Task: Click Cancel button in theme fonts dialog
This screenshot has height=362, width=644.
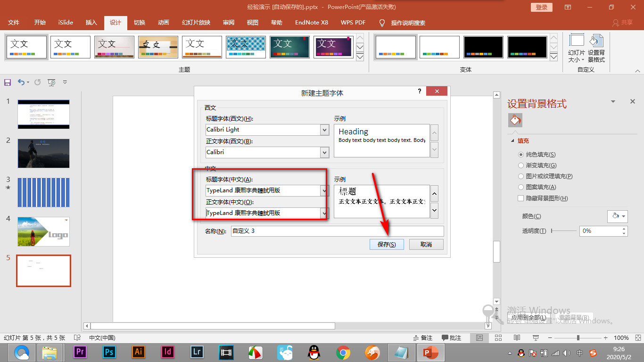Action: [x=426, y=245]
